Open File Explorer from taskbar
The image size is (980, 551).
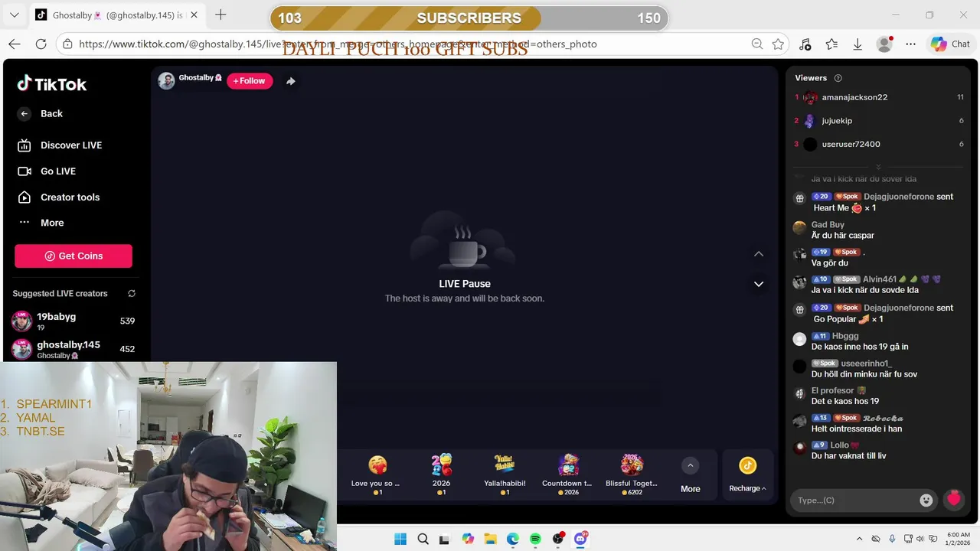[x=490, y=539]
